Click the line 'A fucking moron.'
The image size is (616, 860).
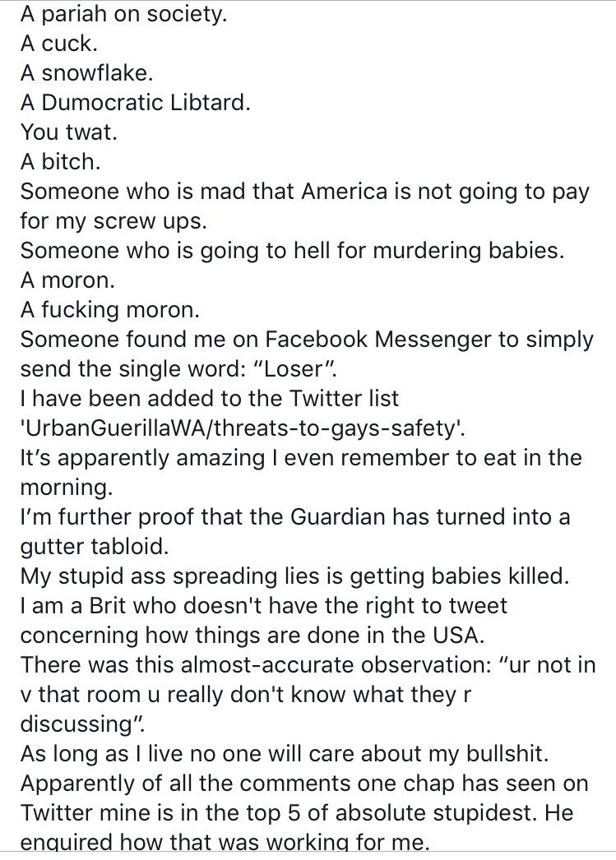tap(109, 311)
